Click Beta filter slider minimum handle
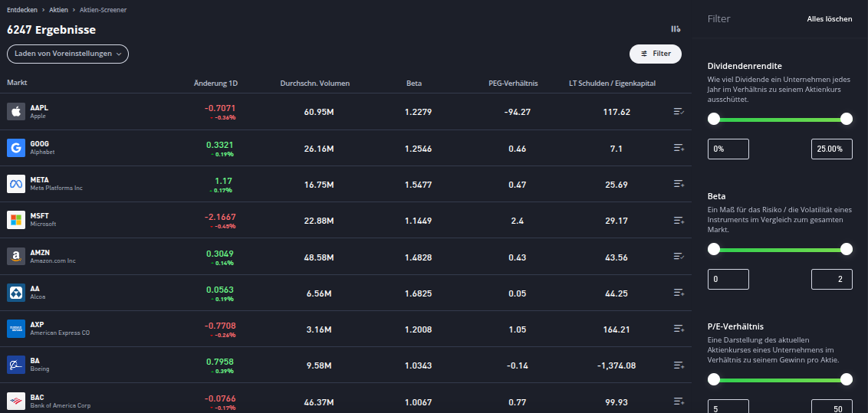This screenshot has height=413, width=868. (x=714, y=249)
